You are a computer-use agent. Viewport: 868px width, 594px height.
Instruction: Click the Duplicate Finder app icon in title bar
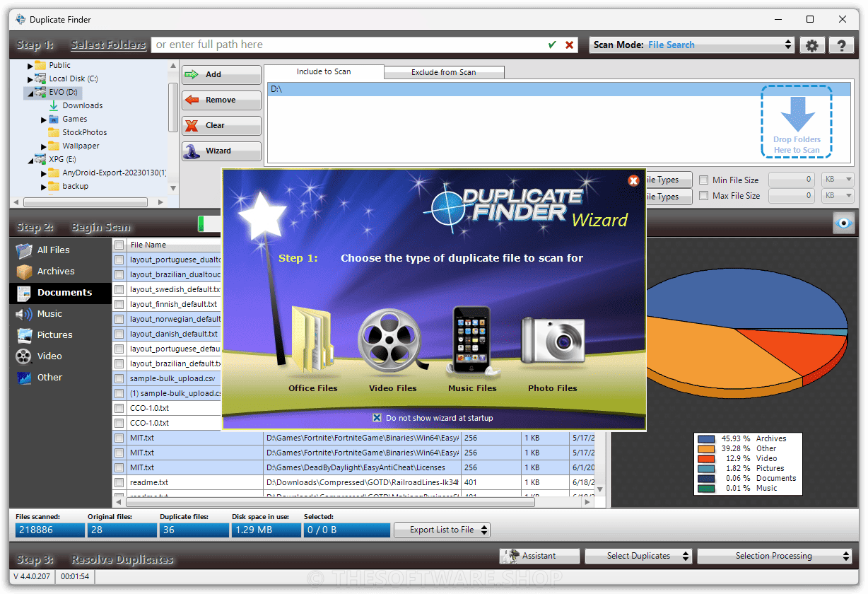coord(20,19)
